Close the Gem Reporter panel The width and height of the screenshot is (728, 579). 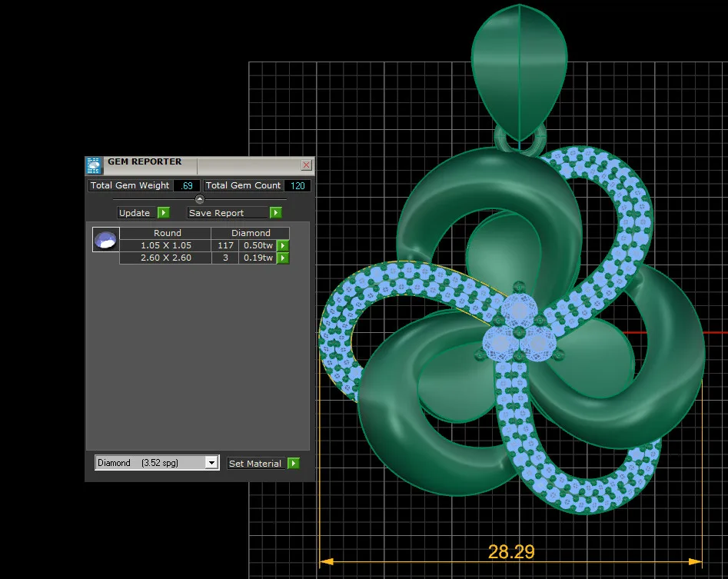[x=306, y=165]
